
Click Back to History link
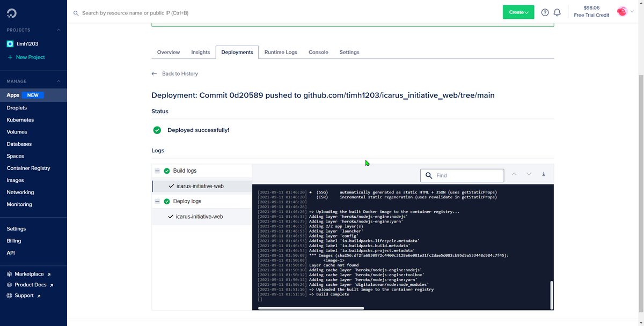coord(180,73)
